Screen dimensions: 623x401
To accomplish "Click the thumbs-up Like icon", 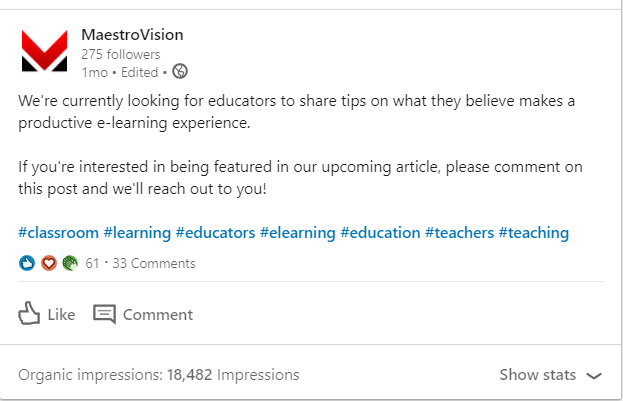I will tap(30, 314).
